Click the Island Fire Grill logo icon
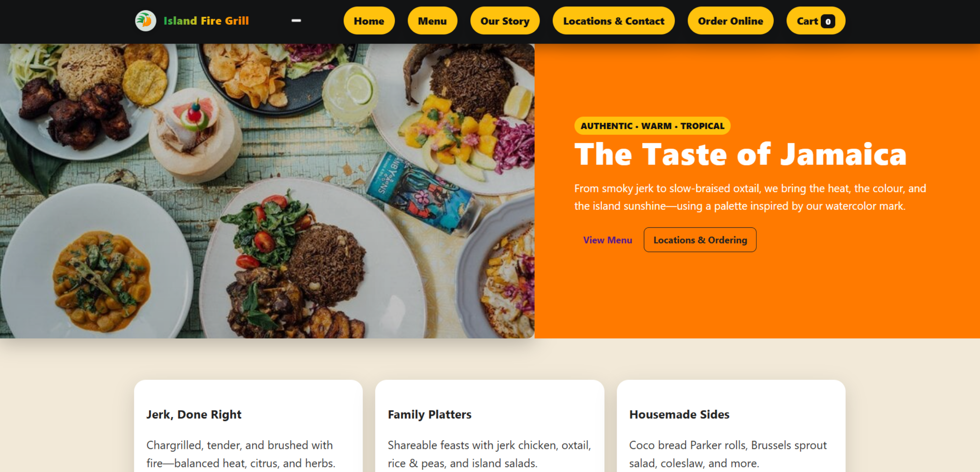 point(146,21)
